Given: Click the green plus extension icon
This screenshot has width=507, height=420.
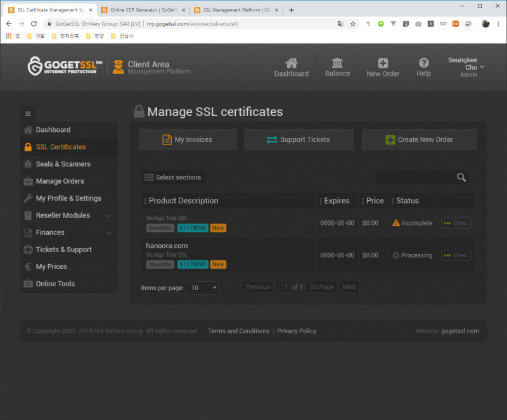Looking at the screenshot, I should [x=381, y=23].
